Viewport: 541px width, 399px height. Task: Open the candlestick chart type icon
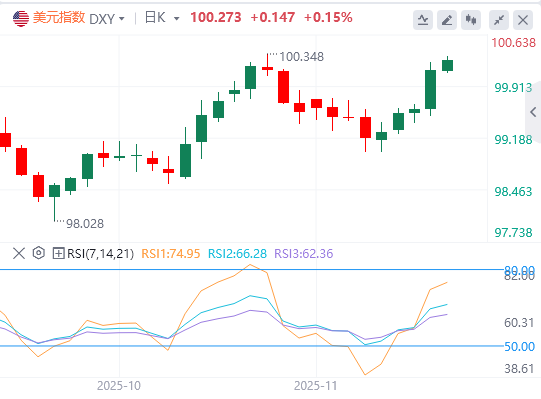[471, 20]
